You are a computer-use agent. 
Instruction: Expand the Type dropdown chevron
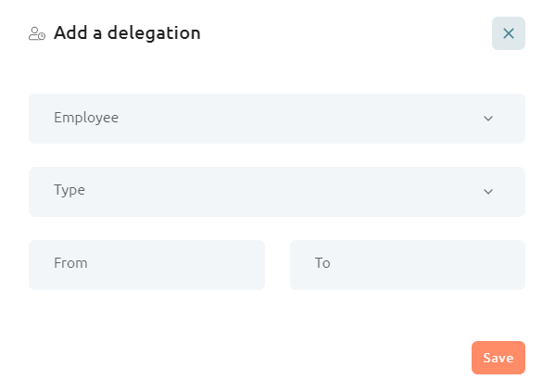coord(488,192)
